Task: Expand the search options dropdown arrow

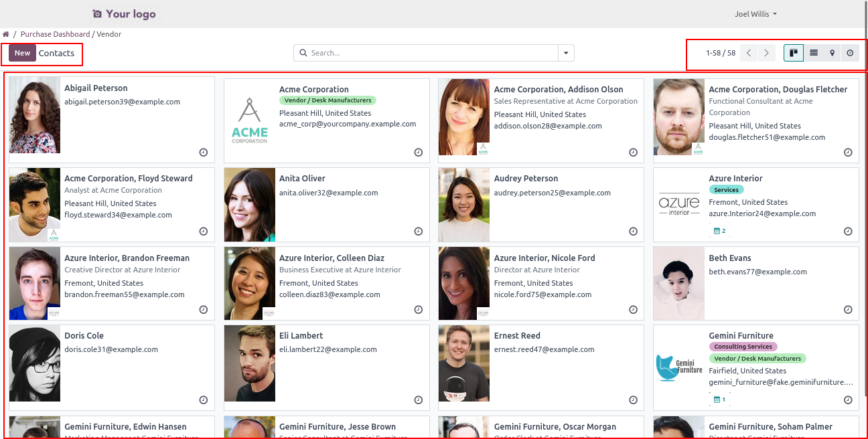Action: [566, 53]
